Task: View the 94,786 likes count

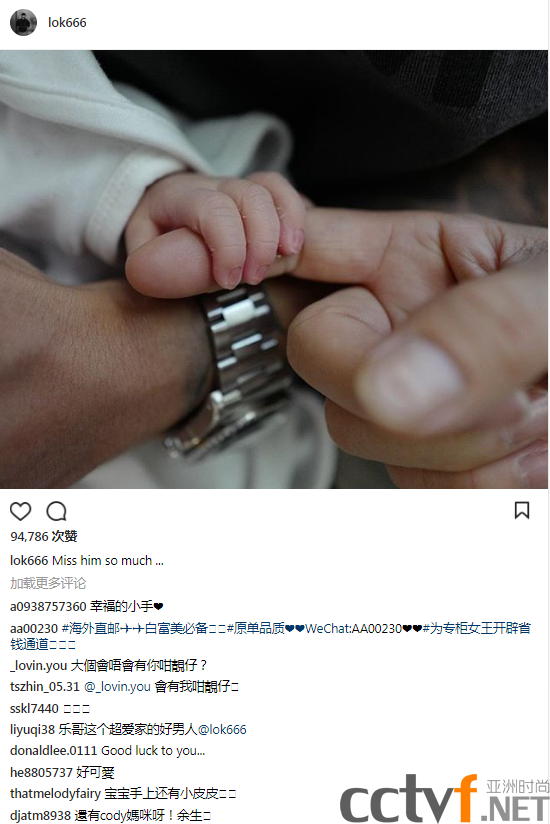Action: [x=44, y=537]
